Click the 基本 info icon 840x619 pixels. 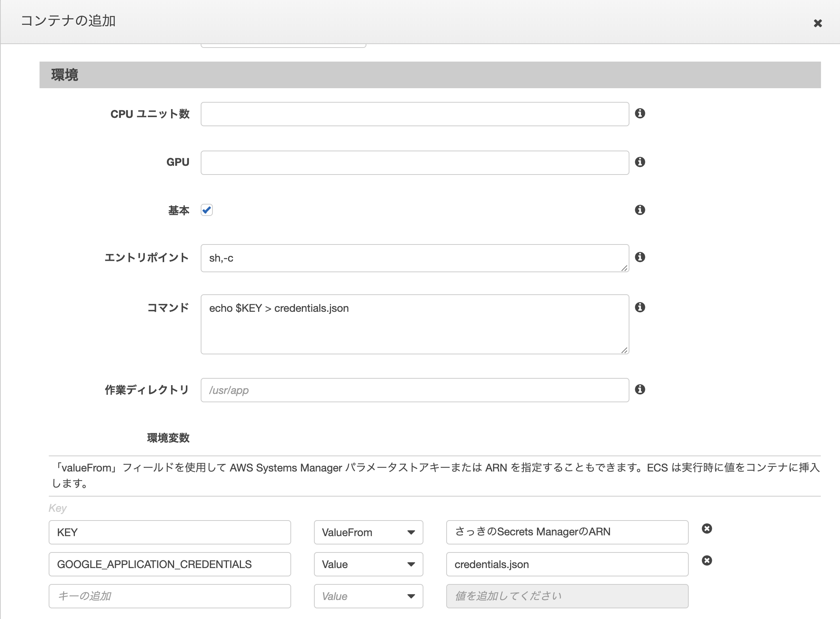point(640,210)
